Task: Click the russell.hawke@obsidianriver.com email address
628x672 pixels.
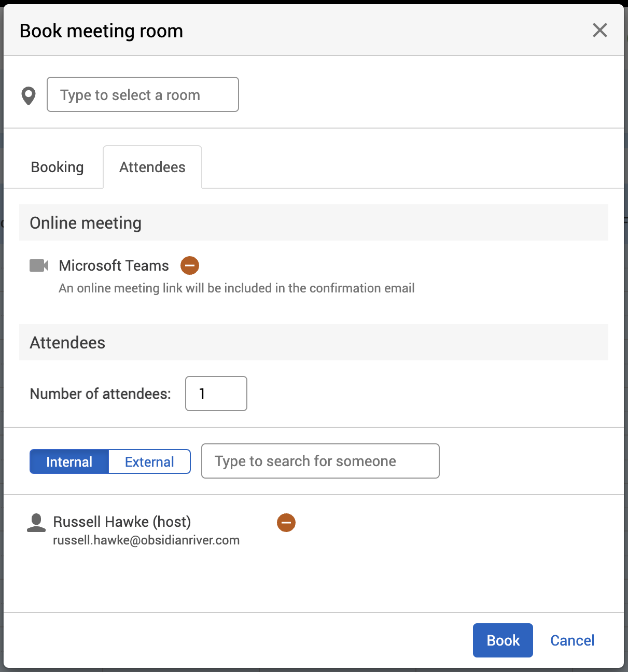Action: coord(146,540)
